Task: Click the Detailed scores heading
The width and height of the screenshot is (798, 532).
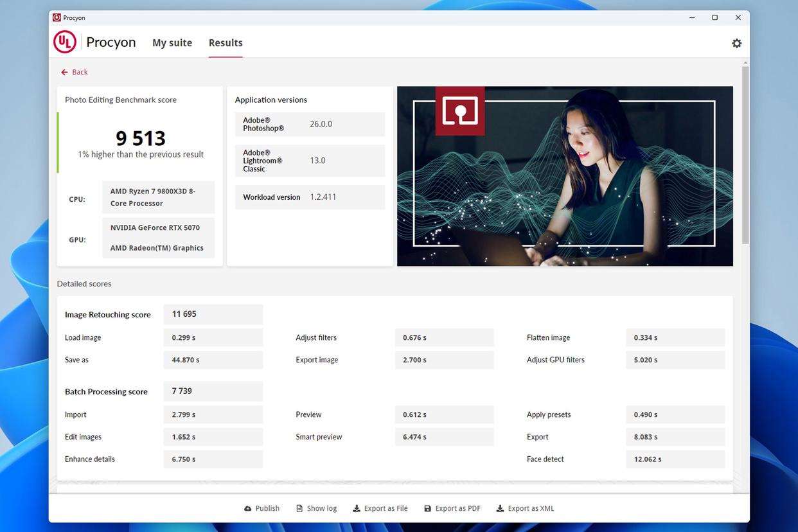Action: point(84,283)
